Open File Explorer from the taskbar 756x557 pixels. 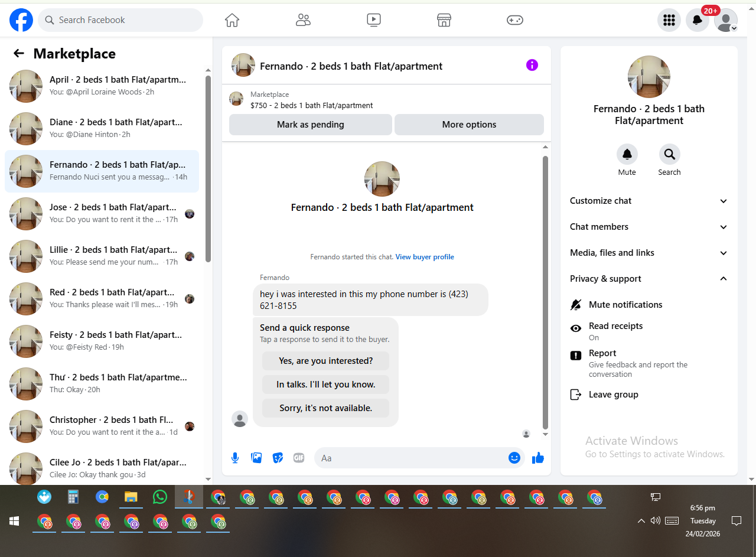pos(131,497)
